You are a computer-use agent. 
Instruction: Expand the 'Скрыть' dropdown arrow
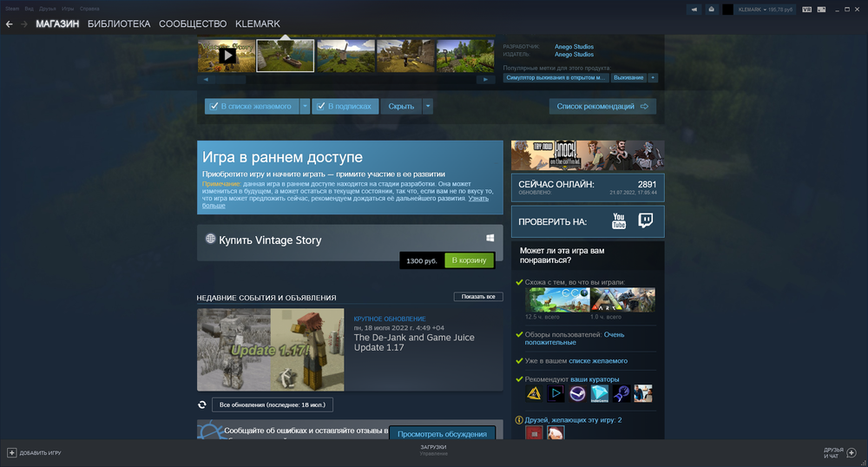[428, 107]
